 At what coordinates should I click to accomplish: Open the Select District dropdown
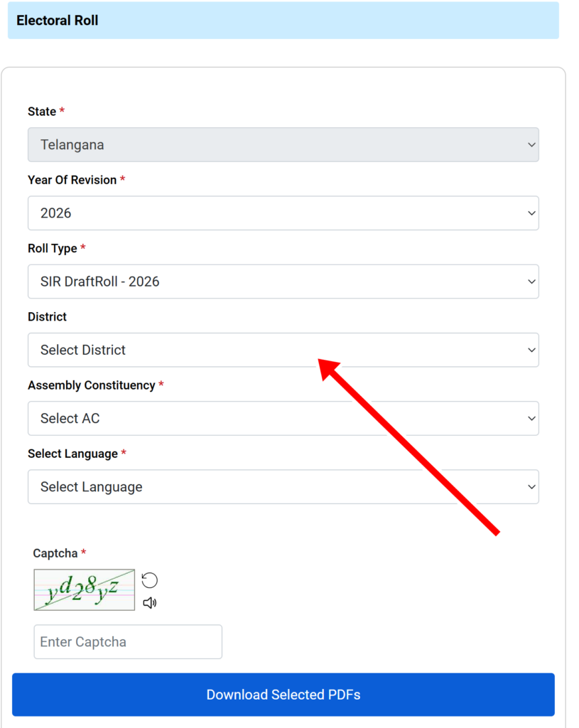[283, 350]
